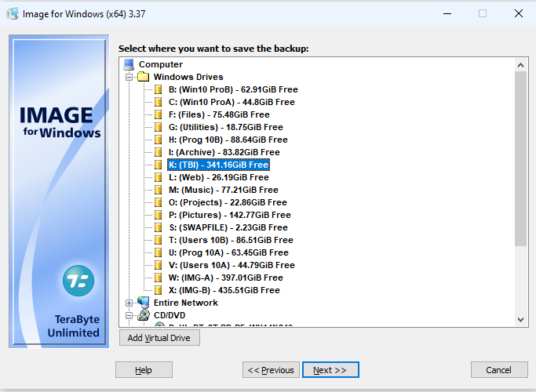This screenshot has height=392, width=536.
Task: Click the Computer monitor icon in tree
Action: 129,64
